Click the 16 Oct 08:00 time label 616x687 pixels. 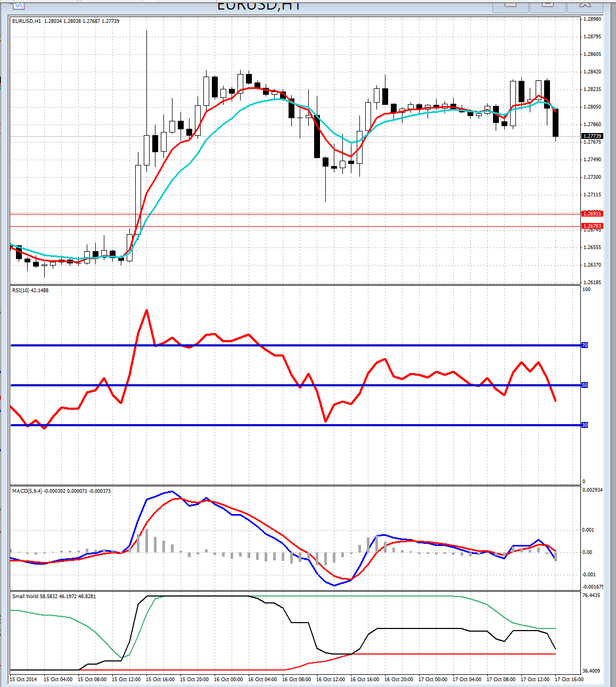pyautogui.click(x=297, y=680)
